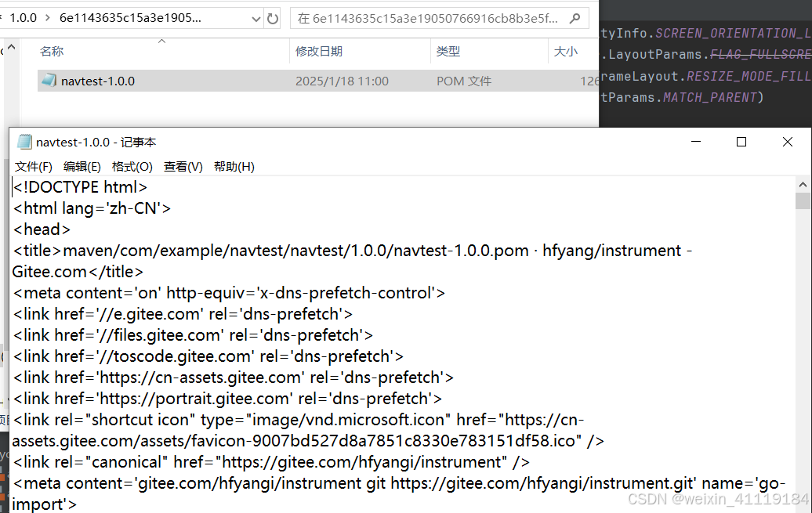Click the <!DOCTYPE html> line in Notepad
The width and height of the screenshot is (812, 513).
[x=80, y=187]
